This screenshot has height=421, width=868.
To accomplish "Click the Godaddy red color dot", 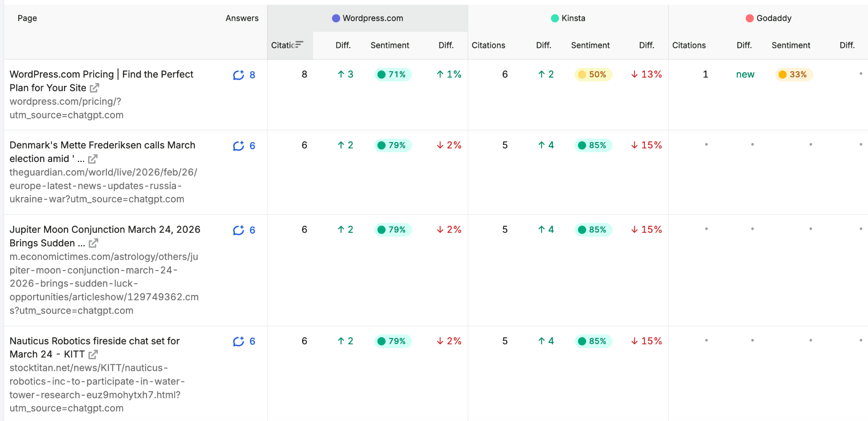I will click(750, 18).
